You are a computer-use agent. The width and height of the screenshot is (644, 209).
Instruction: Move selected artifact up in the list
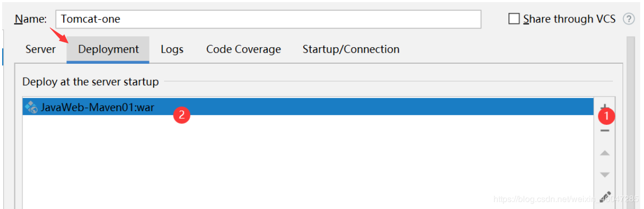pos(604,153)
